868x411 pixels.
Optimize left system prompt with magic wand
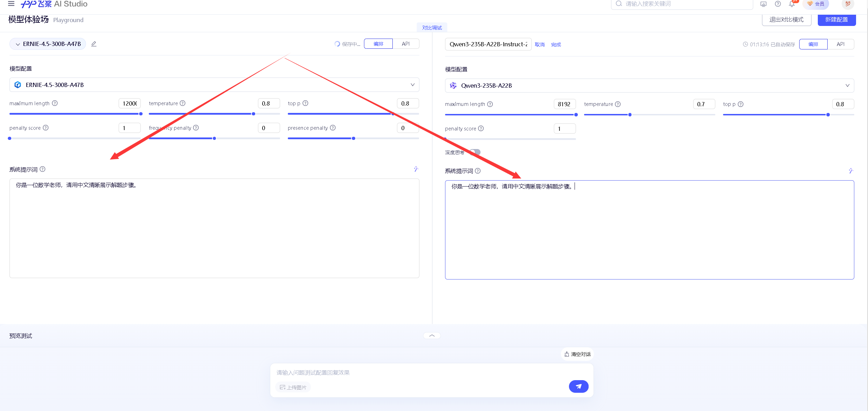(416, 169)
